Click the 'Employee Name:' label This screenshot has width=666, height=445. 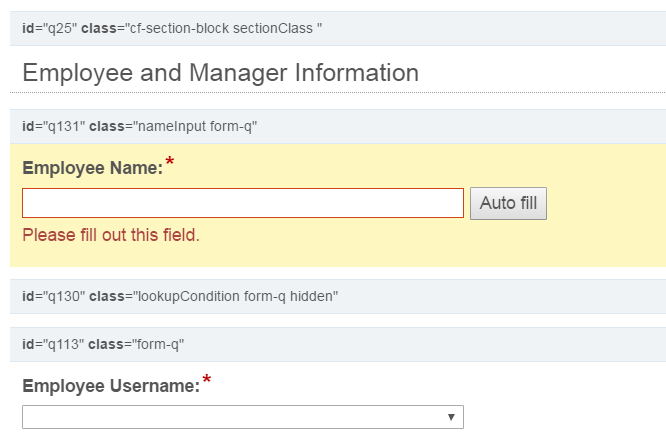[93, 168]
